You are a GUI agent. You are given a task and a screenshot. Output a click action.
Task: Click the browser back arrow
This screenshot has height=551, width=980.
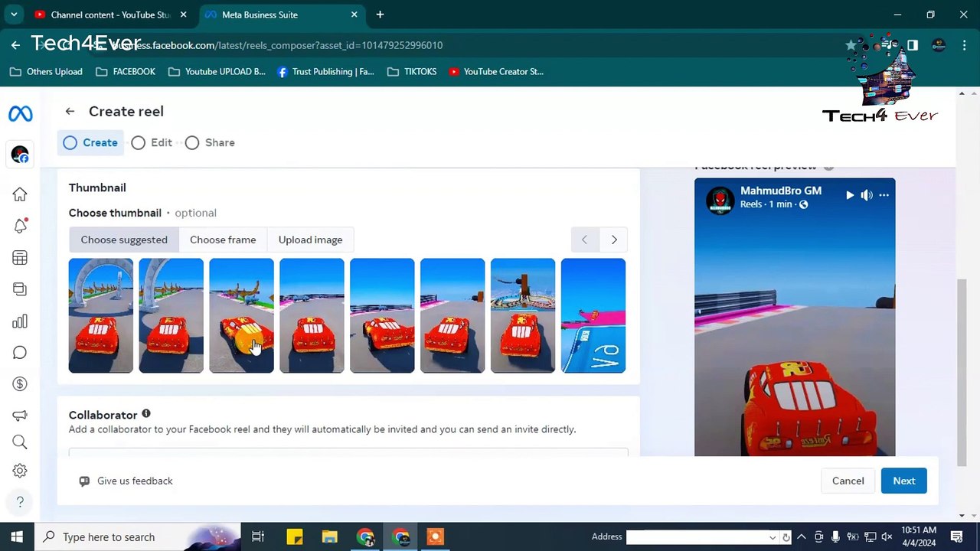click(x=15, y=45)
